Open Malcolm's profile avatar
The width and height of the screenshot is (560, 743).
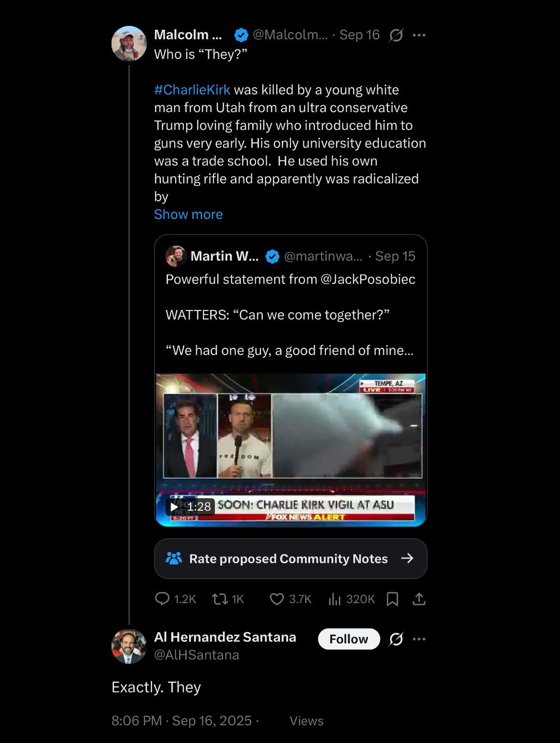point(129,44)
